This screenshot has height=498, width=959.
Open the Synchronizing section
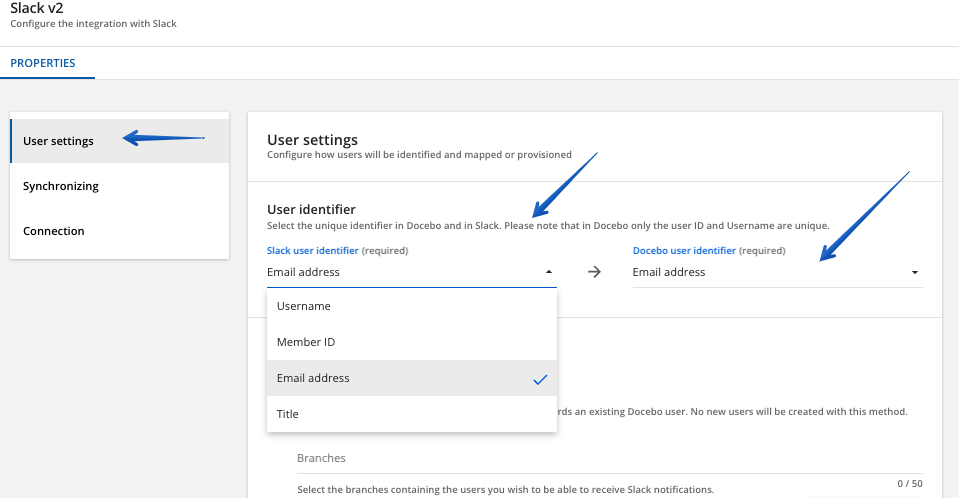coord(120,186)
